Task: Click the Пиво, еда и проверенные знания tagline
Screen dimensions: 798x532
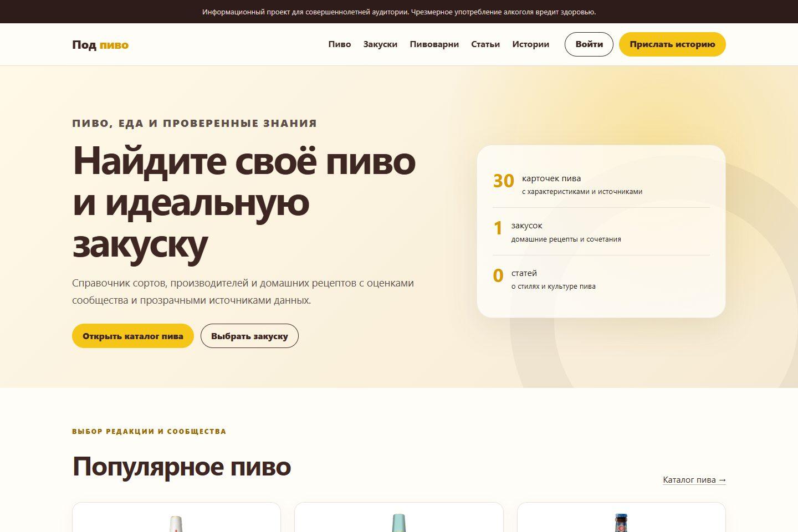Action: click(195, 123)
